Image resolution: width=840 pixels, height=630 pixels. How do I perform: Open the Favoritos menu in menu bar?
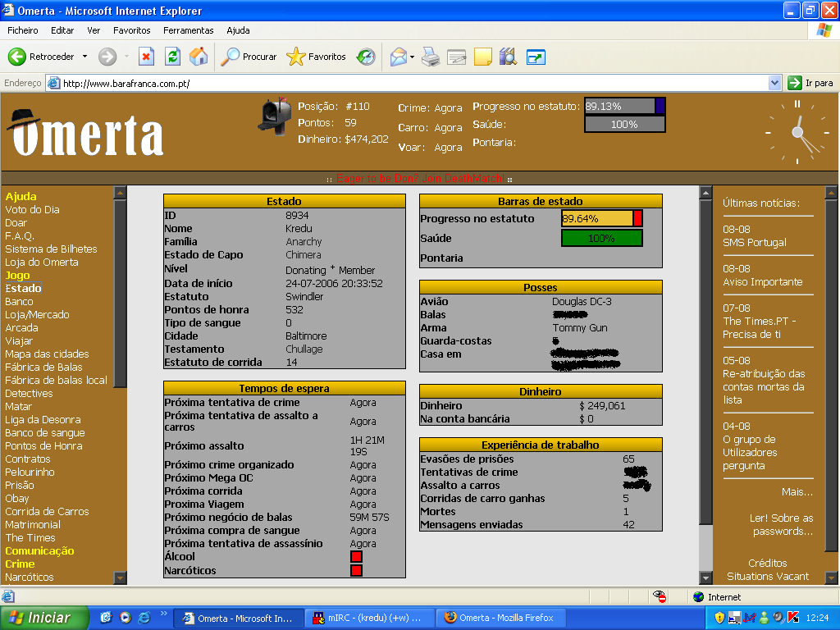131,30
